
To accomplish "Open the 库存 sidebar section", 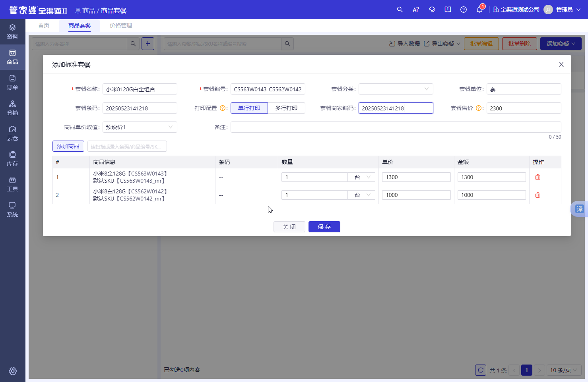I will 13,159.
